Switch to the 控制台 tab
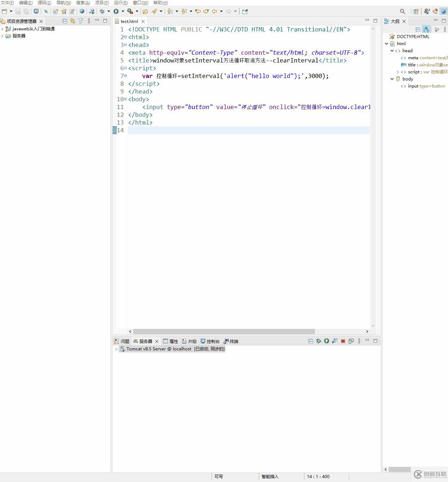This screenshot has height=482, width=448. coord(210,341)
